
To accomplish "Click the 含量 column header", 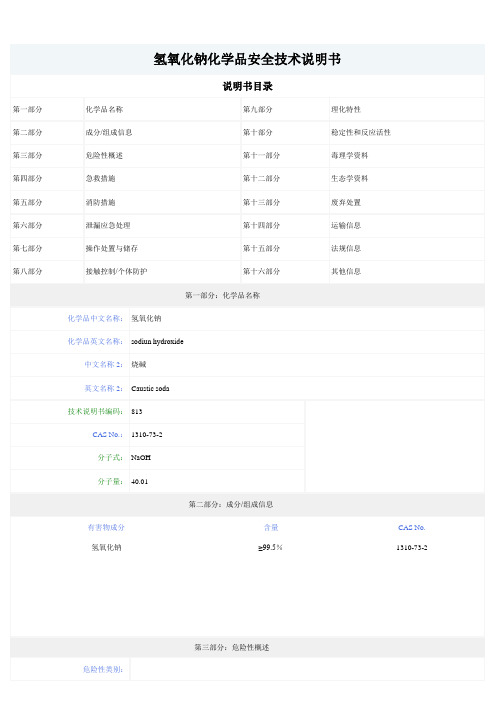I will (271, 528).
